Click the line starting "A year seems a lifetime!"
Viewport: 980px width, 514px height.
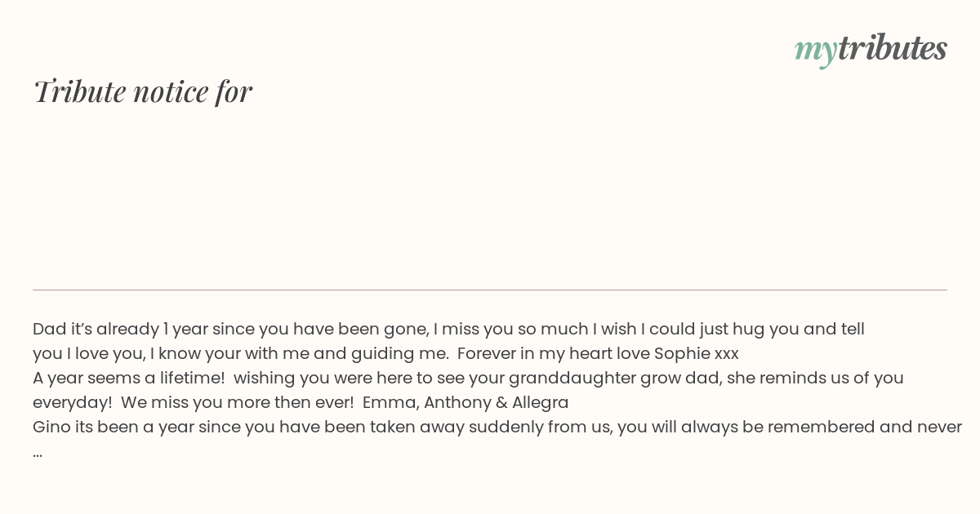(468, 379)
